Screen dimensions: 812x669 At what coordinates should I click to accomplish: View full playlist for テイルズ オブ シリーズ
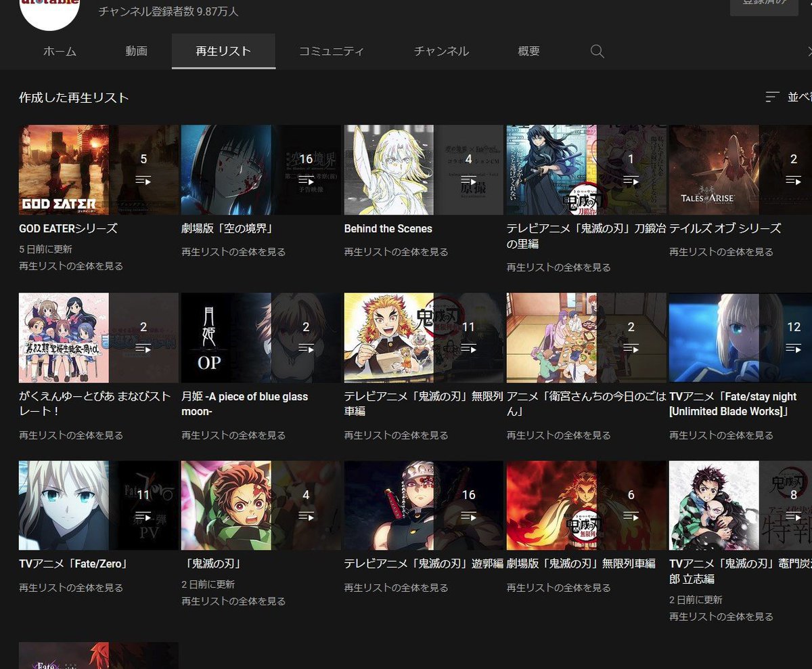tap(721, 252)
